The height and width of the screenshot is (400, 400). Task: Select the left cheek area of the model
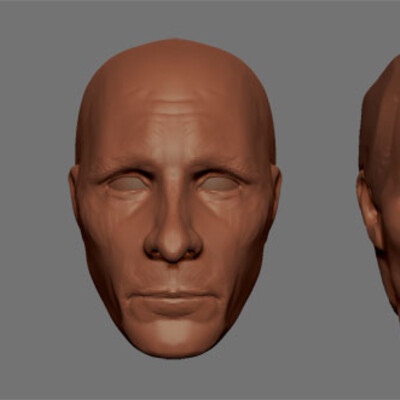click(110, 233)
